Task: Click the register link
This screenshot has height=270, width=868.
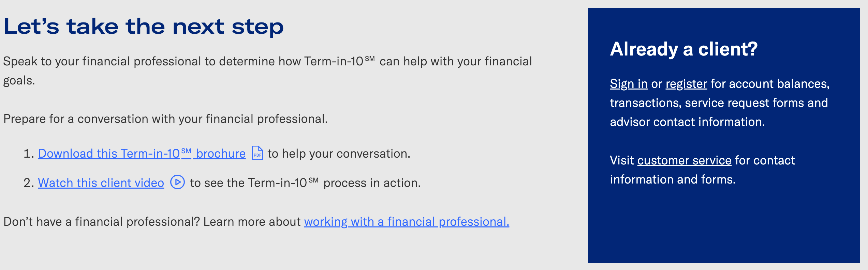Action: 686,84
